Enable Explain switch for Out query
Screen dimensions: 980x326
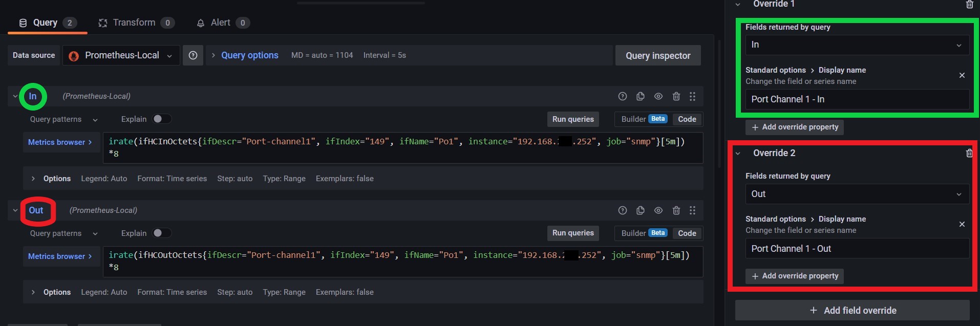(x=162, y=233)
